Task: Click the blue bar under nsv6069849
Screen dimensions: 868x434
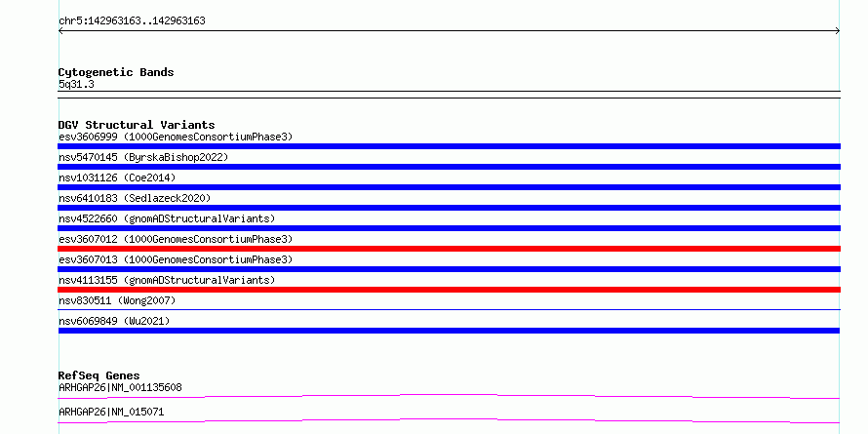Action: pyautogui.click(x=449, y=331)
